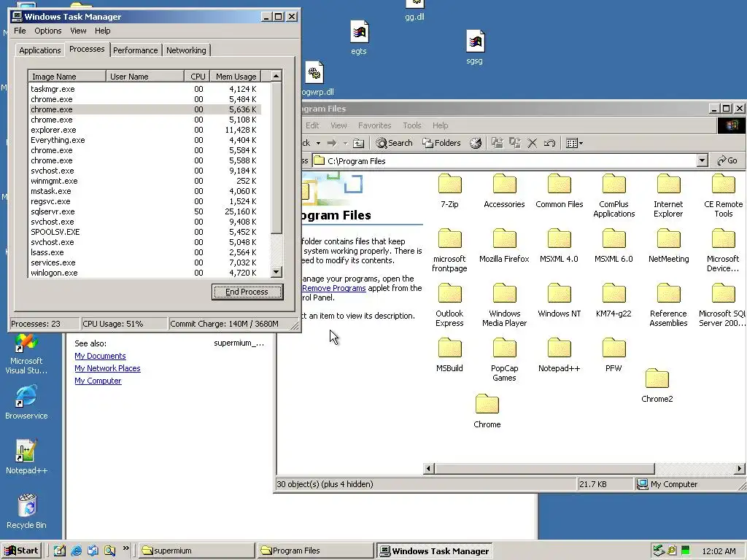Open the KM74-g22 folder

click(614, 301)
